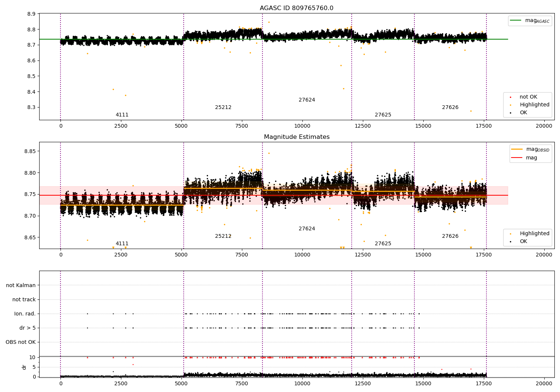Click 'OK' black legend entry in top plot

[x=519, y=113]
